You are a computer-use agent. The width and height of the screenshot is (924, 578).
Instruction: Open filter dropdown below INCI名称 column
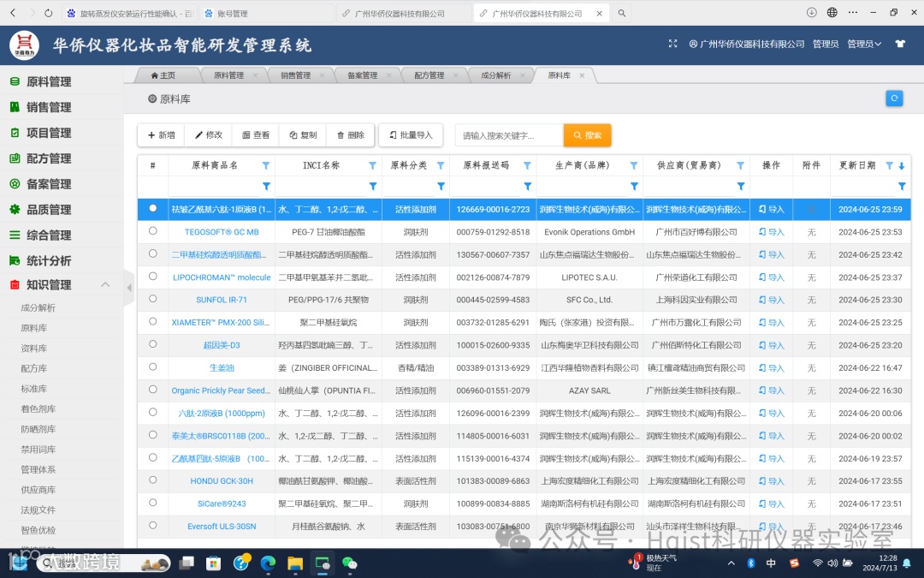click(372, 187)
